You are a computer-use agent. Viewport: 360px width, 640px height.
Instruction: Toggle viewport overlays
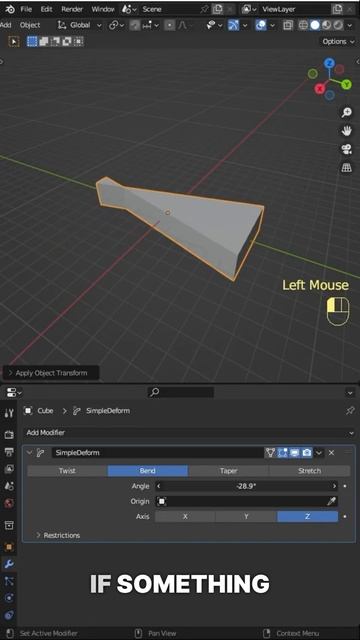[260, 25]
